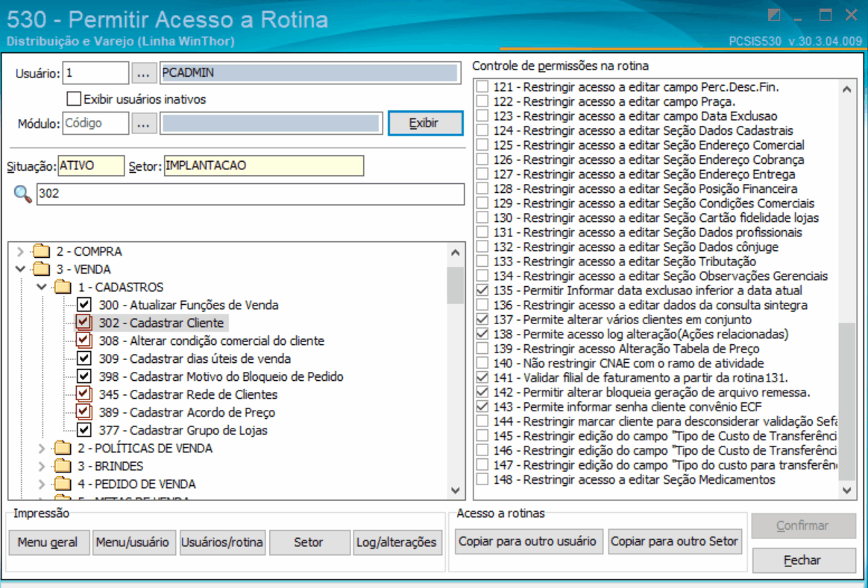868x588 pixels.
Task: Click the Usuário code input field
Action: click(95, 73)
